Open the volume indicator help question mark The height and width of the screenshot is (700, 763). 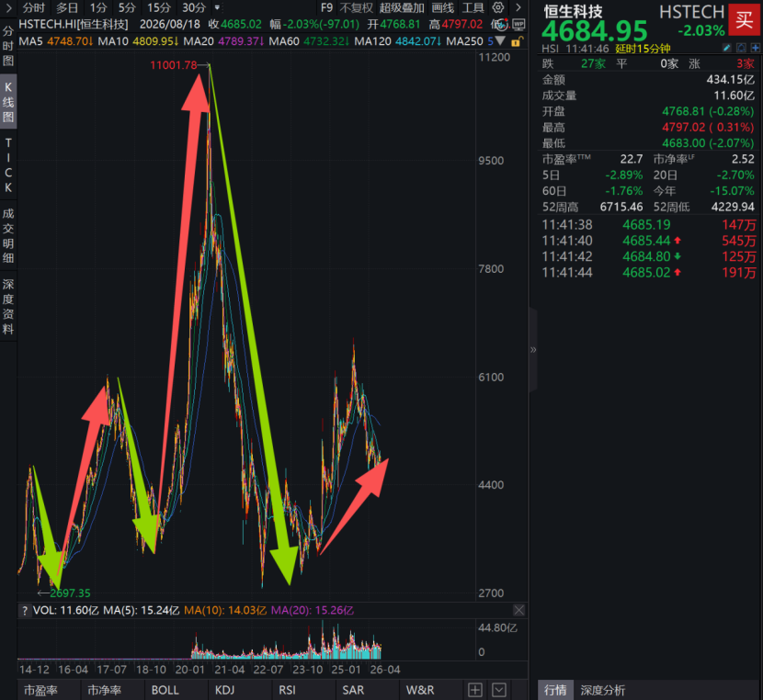pos(24,611)
